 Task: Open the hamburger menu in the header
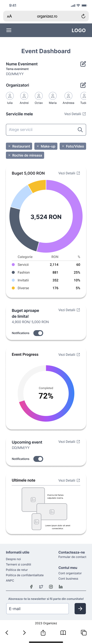click(9, 30)
